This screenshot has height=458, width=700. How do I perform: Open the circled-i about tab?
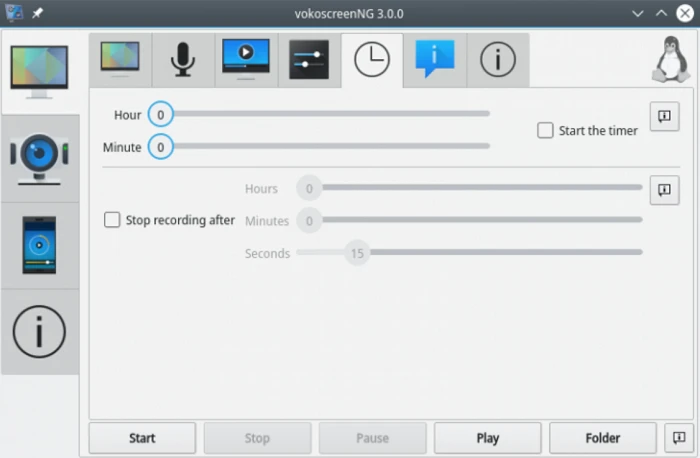click(498, 60)
